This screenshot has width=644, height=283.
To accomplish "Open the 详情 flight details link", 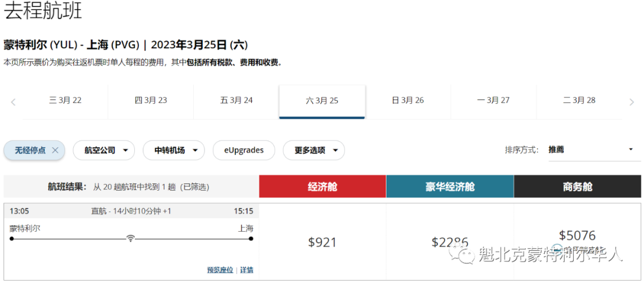I will (247, 270).
